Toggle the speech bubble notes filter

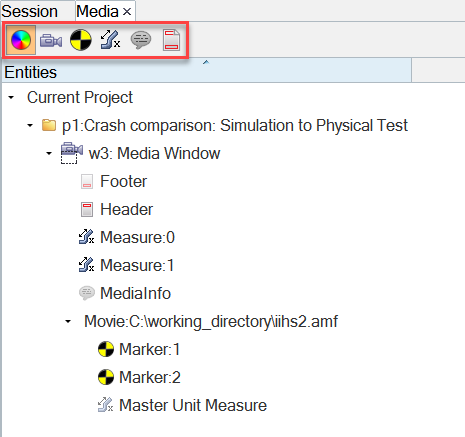click(141, 40)
